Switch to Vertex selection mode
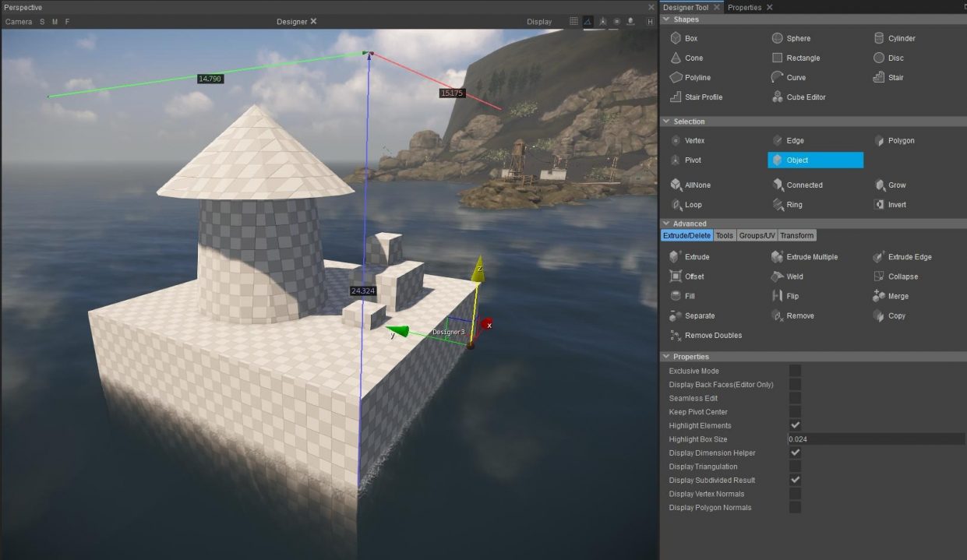This screenshot has height=560, width=967. 688,140
